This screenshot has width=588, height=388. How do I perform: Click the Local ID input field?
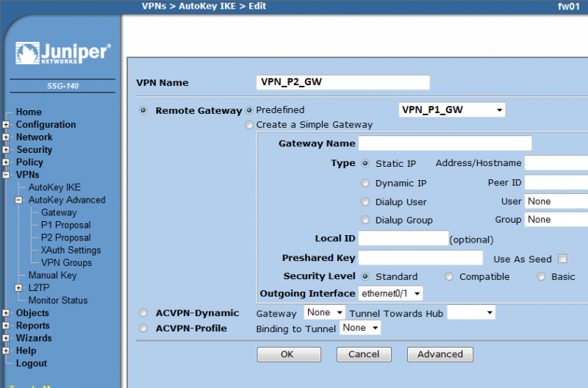[404, 238]
